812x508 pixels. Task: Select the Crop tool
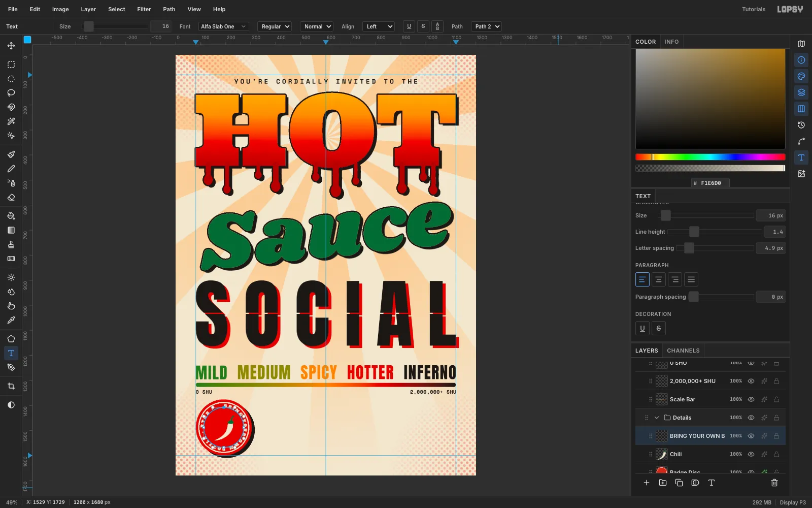11,386
